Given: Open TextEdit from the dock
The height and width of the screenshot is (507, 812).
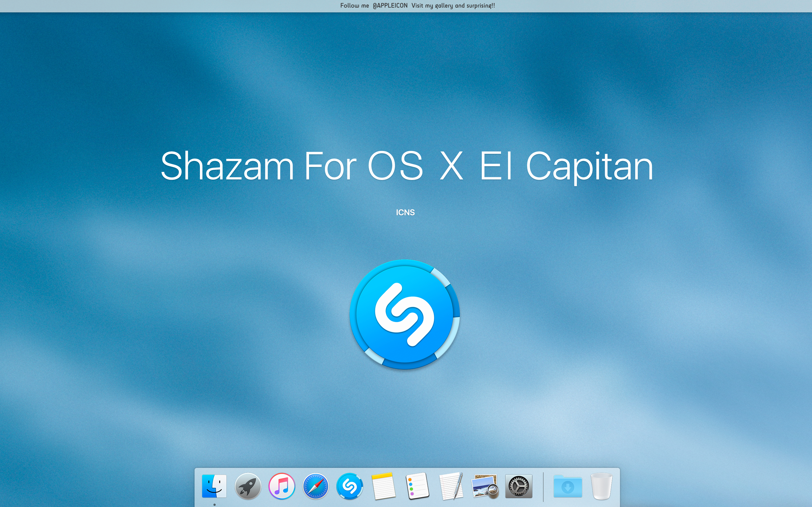Looking at the screenshot, I should (x=451, y=486).
